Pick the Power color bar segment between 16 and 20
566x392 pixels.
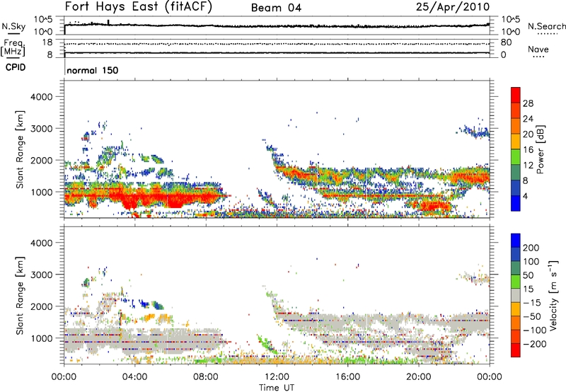516,142
